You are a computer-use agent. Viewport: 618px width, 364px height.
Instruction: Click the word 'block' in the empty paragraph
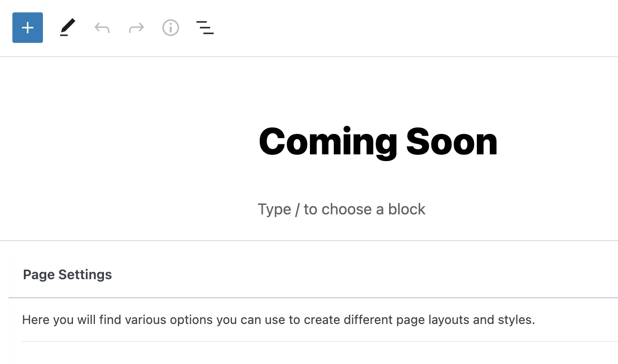click(x=407, y=209)
